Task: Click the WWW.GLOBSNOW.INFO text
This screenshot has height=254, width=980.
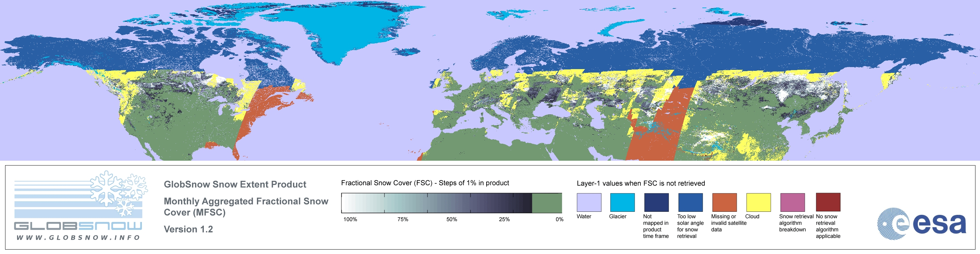Action: click(78, 238)
